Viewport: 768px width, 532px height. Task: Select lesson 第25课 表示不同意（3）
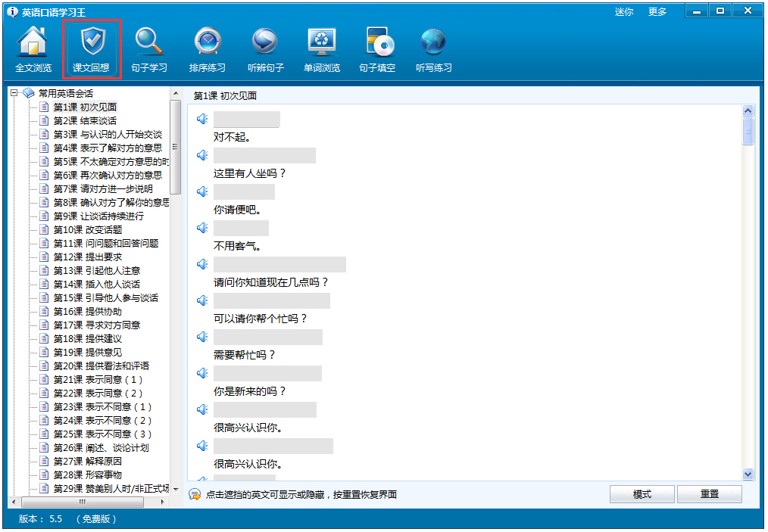(x=102, y=434)
